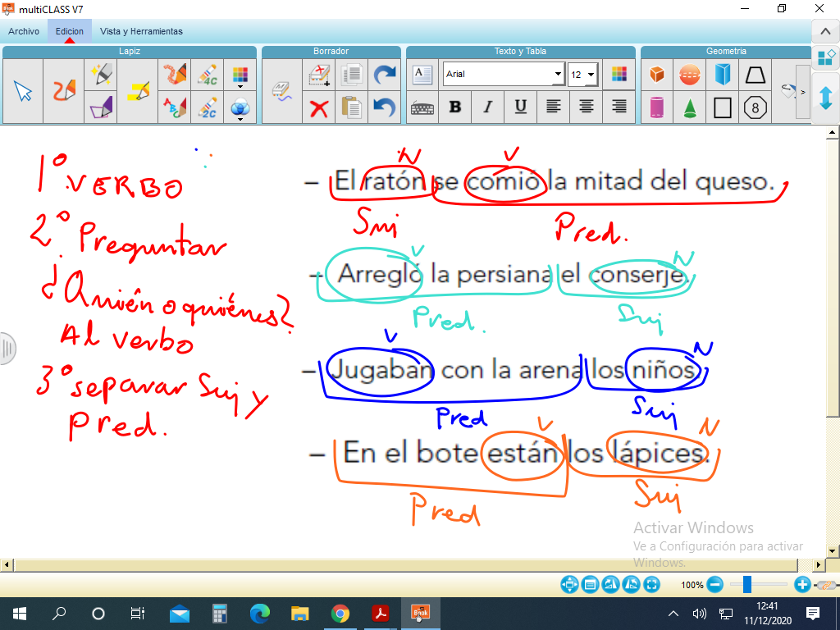The height and width of the screenshot is (630, 840).
Task: Insert a pink cylinder shape
Action: point(657,107)
